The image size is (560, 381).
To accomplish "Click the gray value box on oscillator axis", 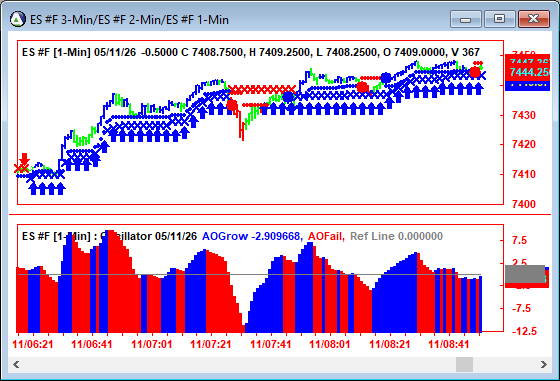I will pyautogui.click(x=525, y=274).
